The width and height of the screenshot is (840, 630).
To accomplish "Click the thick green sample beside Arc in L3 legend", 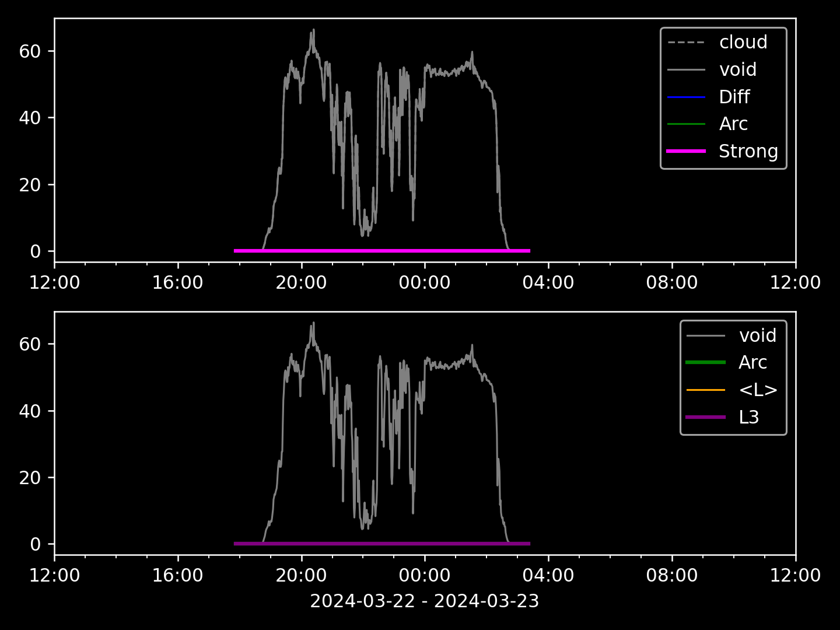I will [706, 362].
